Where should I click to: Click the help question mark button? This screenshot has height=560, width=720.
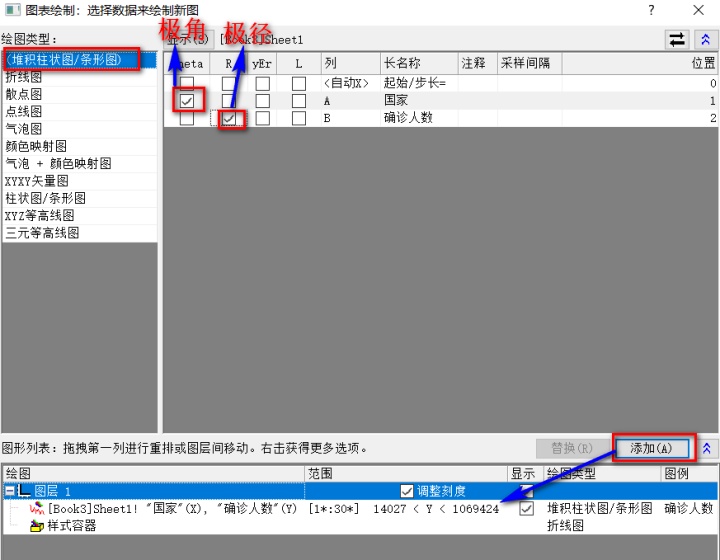pos(651,10)
